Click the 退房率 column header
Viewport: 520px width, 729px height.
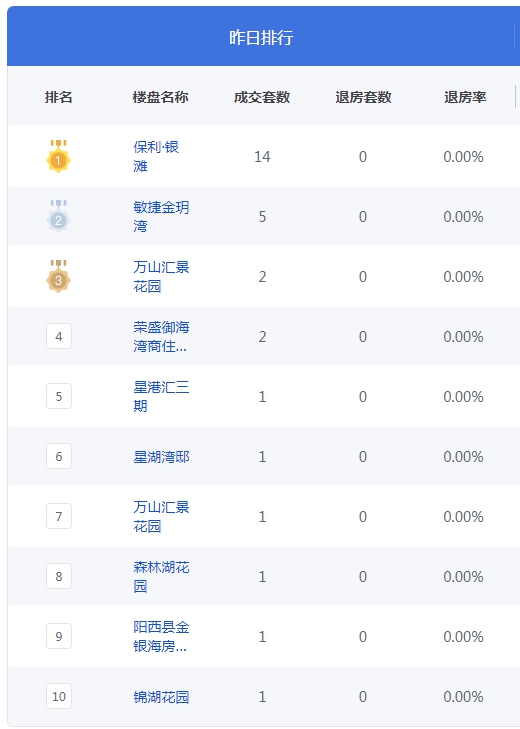click(465, 97)
